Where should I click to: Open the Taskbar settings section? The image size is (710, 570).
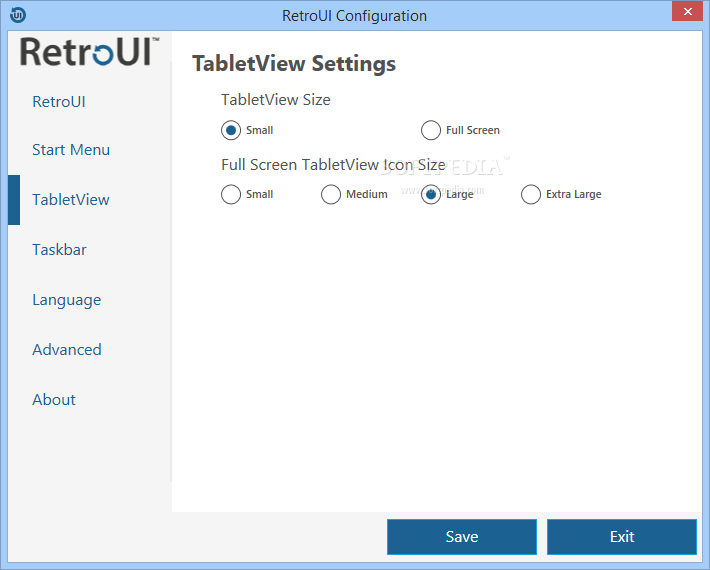[59, 249]
